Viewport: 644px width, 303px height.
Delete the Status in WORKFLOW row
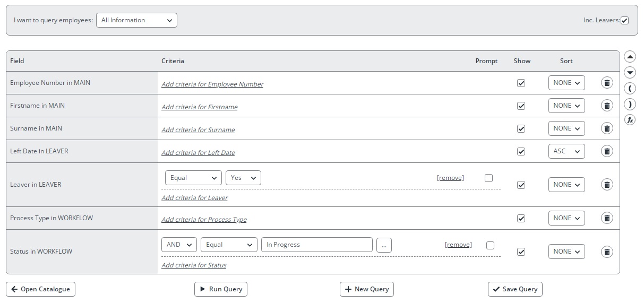coord(607,252)
